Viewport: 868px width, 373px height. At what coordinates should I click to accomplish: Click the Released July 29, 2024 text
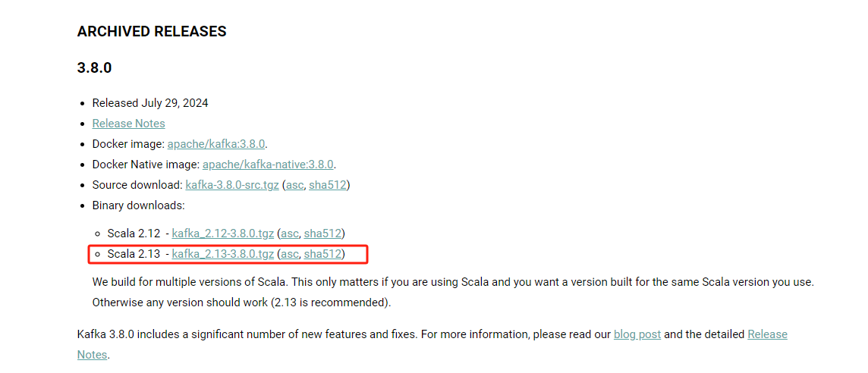[150, 103]
